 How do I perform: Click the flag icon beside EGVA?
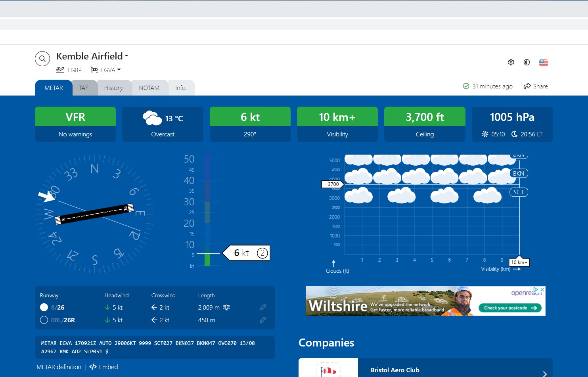94,70
